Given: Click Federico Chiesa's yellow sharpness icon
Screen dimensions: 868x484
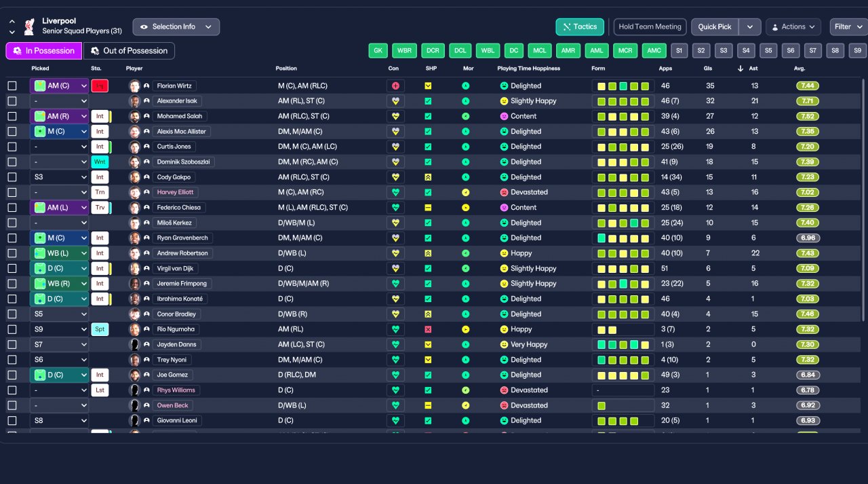Looking at the screenshot, I should (x=428, y=208).
